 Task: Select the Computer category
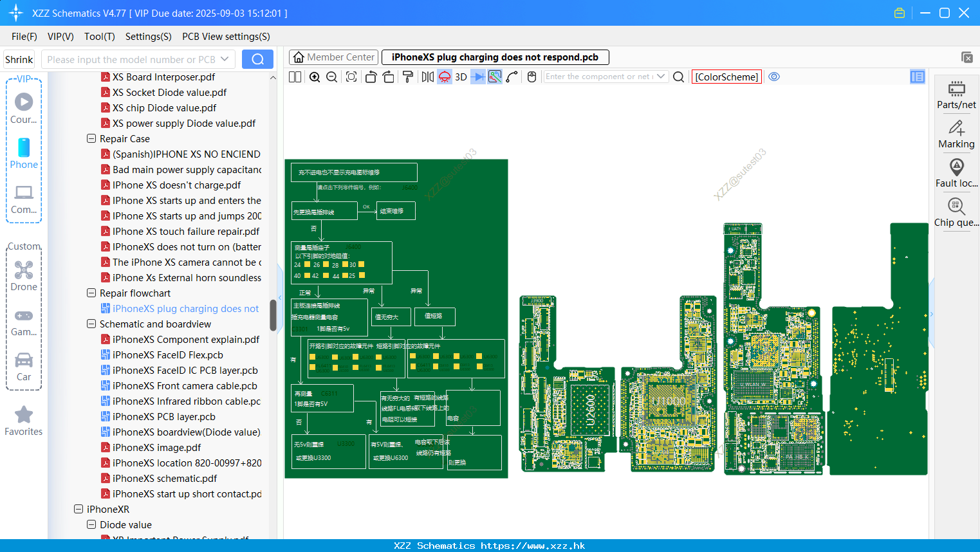[24, 199]
